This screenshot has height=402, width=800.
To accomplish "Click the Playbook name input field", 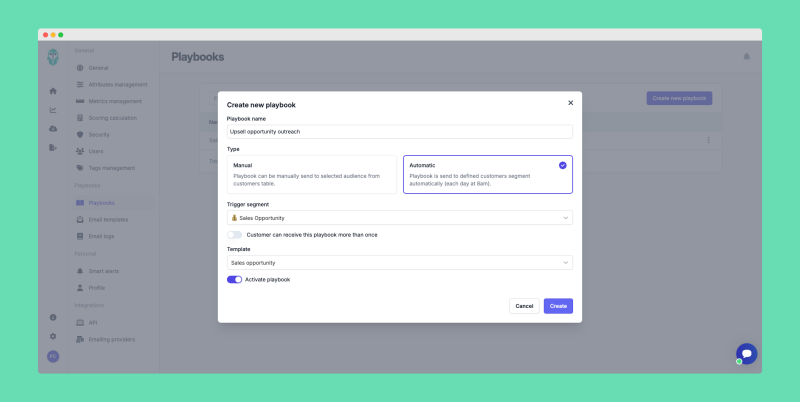I will click(x=399, y=131).
